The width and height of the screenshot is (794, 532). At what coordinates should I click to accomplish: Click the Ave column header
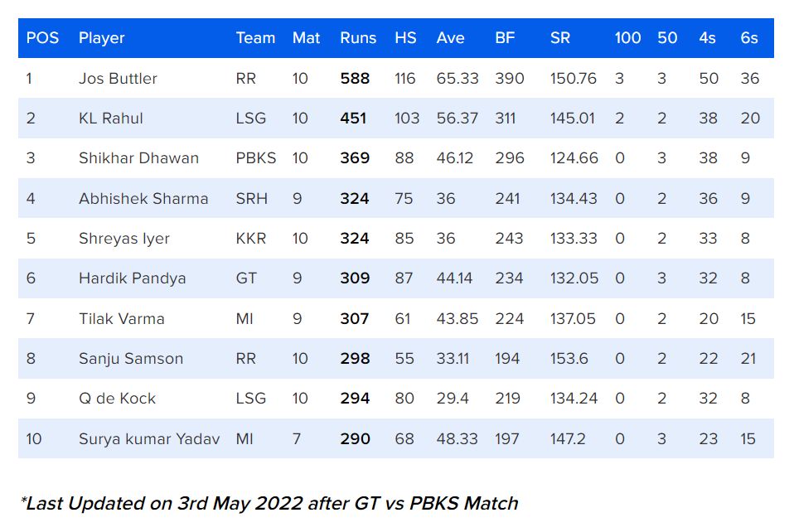click(450, 38)
